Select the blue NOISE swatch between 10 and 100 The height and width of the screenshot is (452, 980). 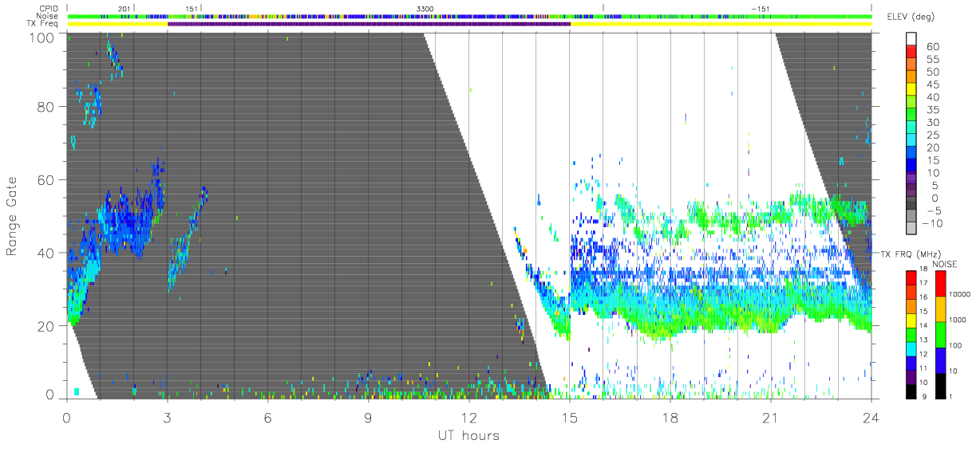point(940,359)
